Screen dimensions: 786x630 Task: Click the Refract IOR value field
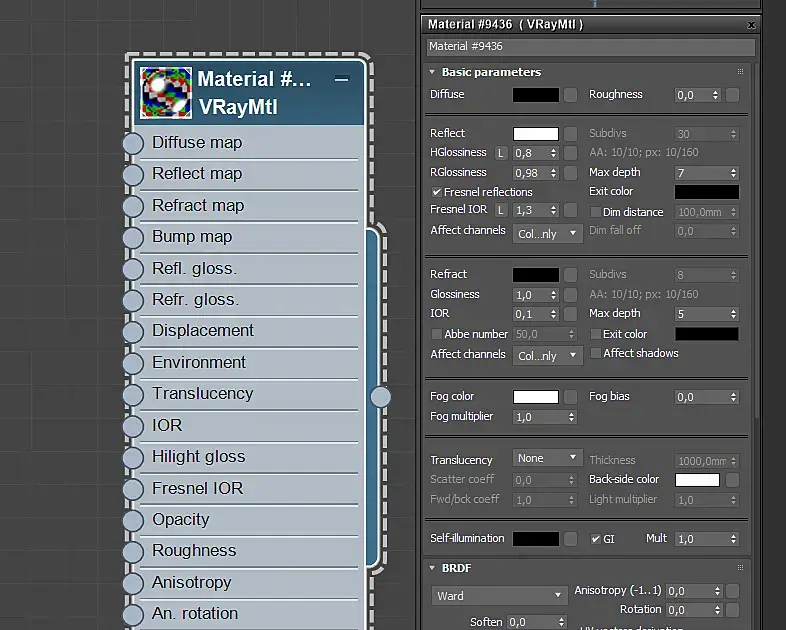pyautogui.click(x=531, y=314)
